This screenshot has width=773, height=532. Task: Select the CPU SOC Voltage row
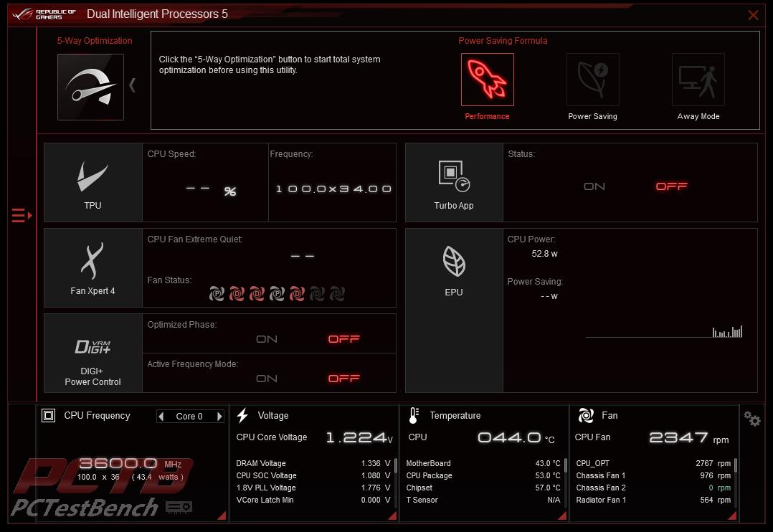pyautogui.click(x=313, y=476)
